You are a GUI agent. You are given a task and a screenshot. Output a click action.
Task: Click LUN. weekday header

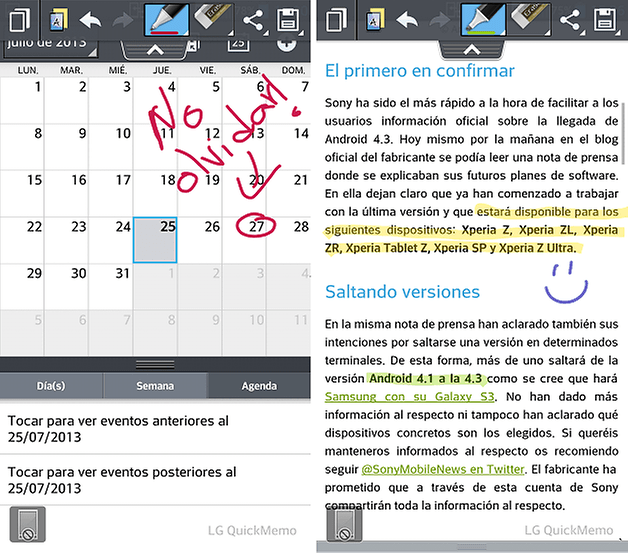(28, 70)
